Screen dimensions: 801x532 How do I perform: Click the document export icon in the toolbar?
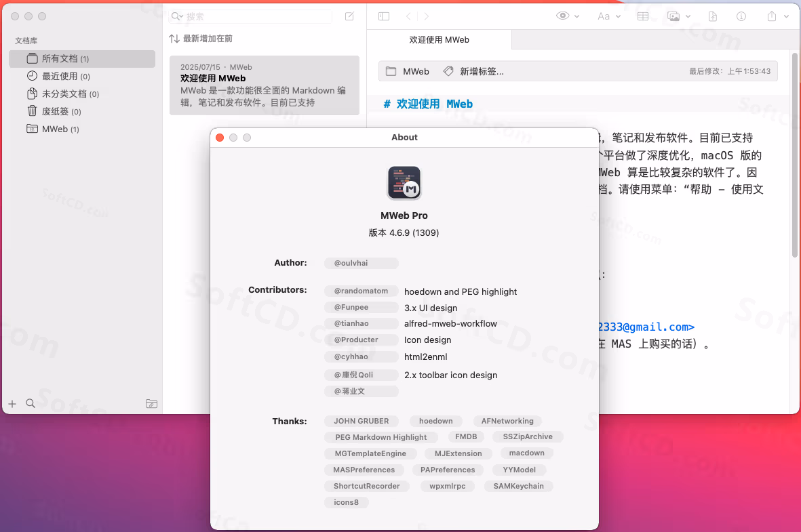713,16
